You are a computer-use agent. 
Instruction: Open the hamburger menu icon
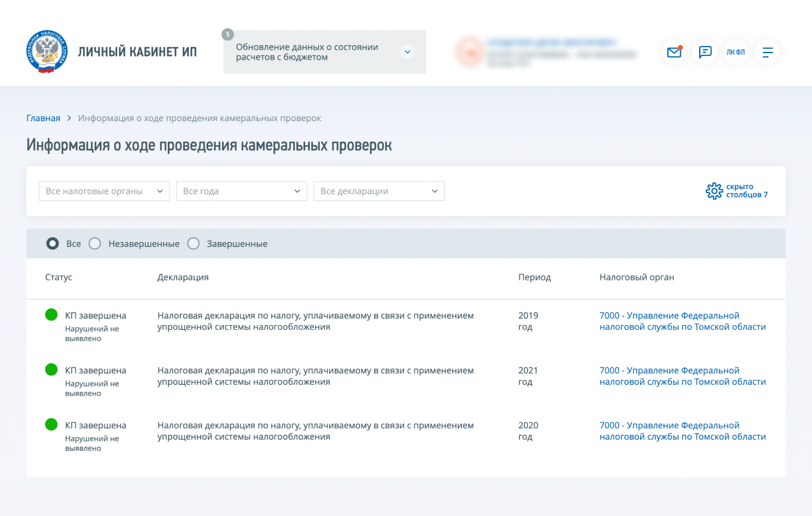(x=767, y=52)
